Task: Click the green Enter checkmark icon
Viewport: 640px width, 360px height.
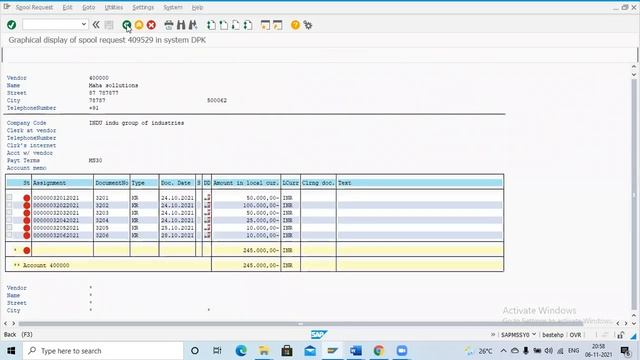Action: pos(11,25)
